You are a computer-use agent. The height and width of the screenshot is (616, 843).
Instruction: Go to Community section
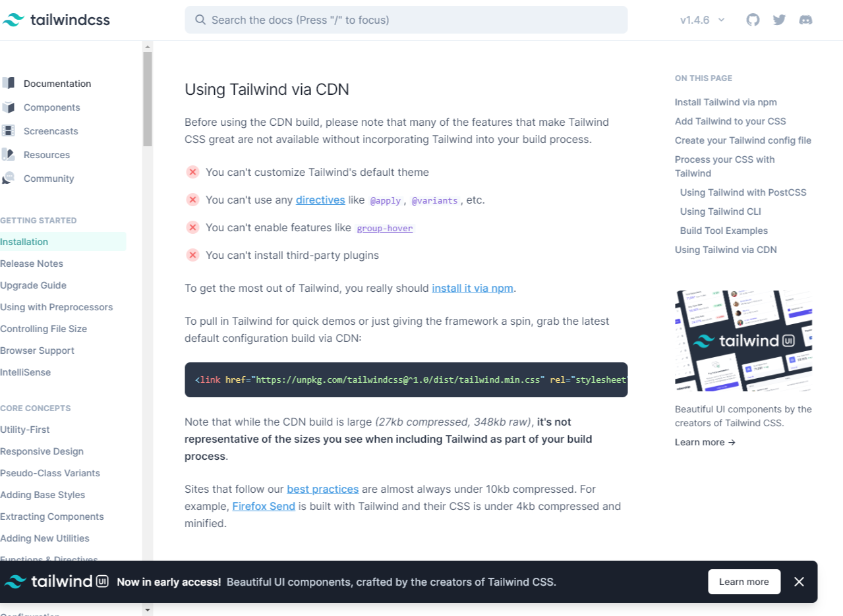[49, 179]
